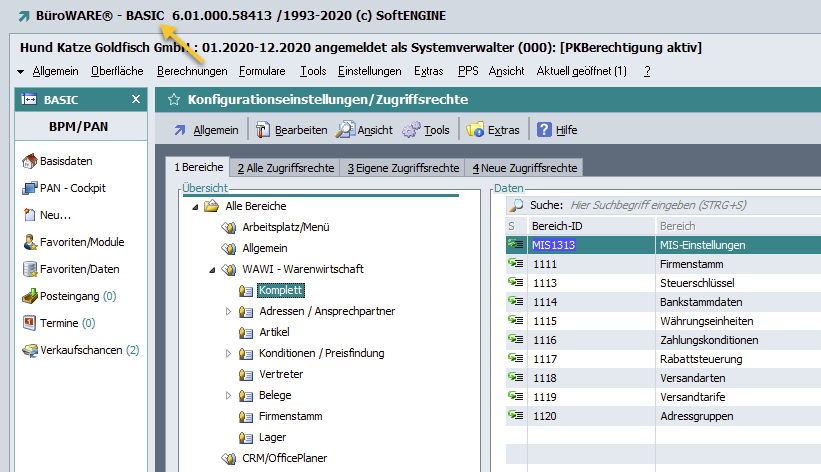Expand the Belege tree node
This screenshot has height=472, width=821.
pyautogui.click(x=228, y=396)
